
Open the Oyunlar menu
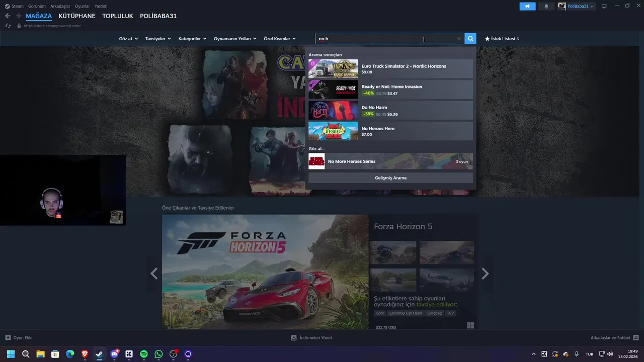pyautogui.click(x=83, y=6)
